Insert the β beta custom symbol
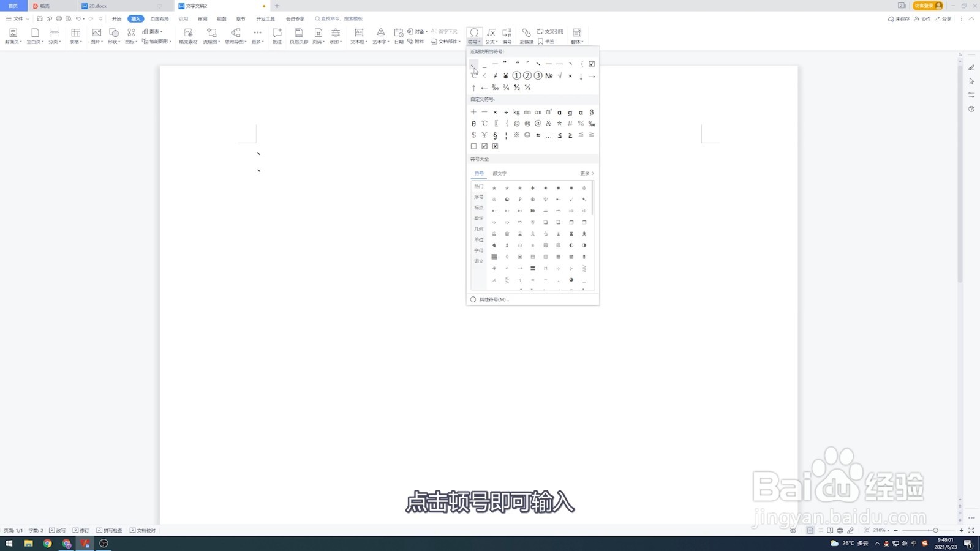Image resolution: width=980 pixels, height=551 pixels. tap(592, 112)
